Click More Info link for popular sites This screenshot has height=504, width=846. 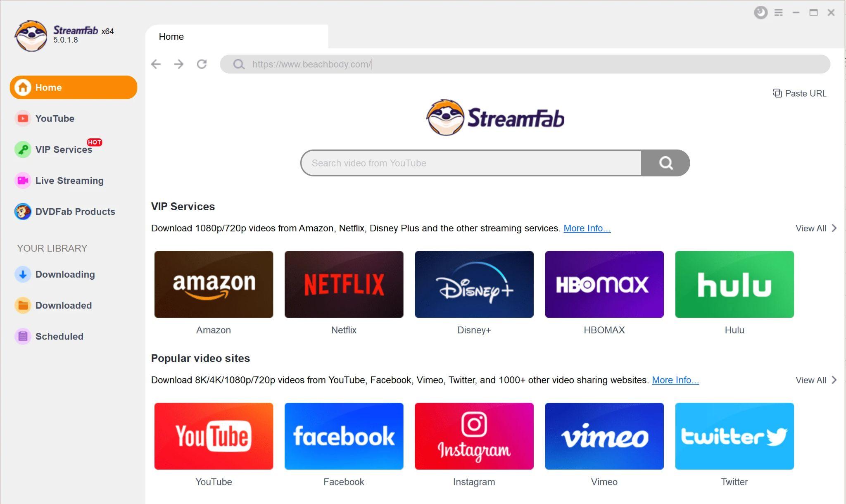675,380
